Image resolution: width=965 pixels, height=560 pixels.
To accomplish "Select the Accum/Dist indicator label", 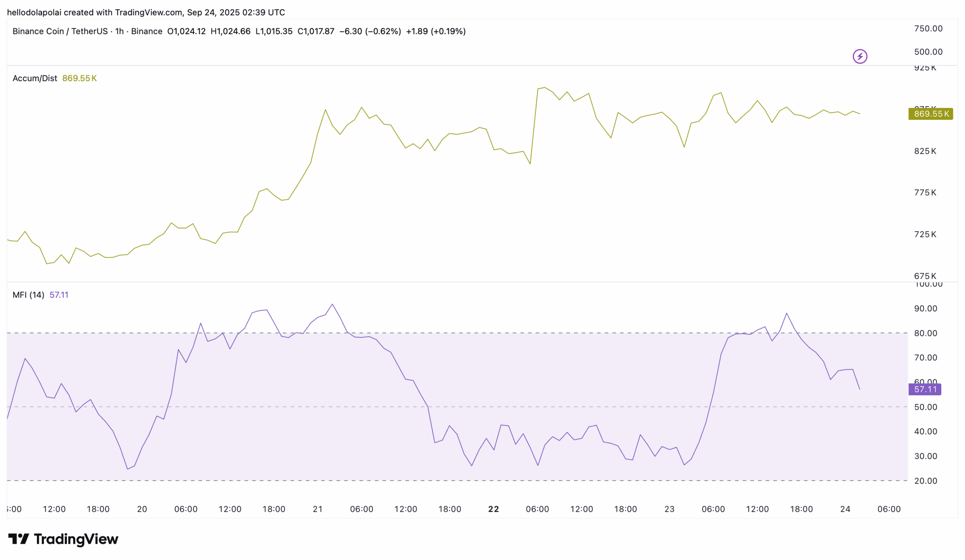I will coord(35,78).
